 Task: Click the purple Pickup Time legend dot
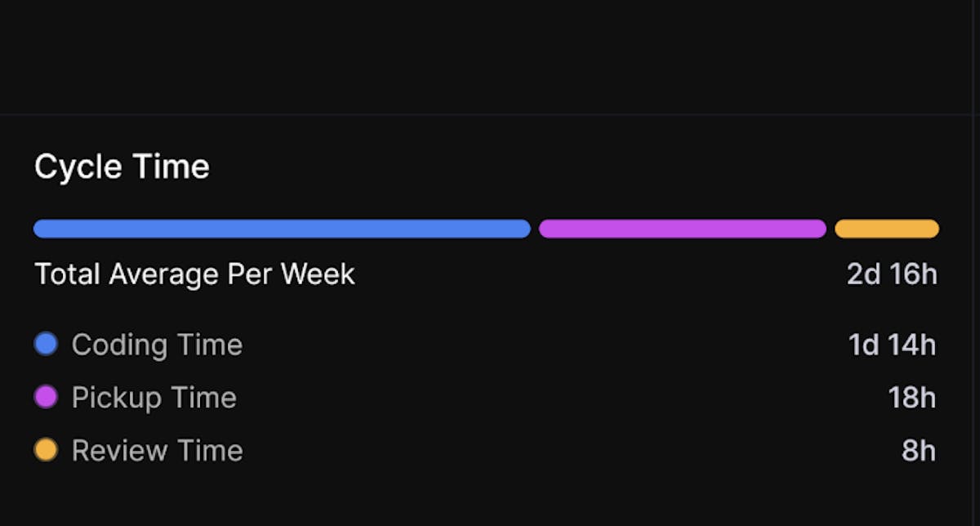click(x=46, y=397)
